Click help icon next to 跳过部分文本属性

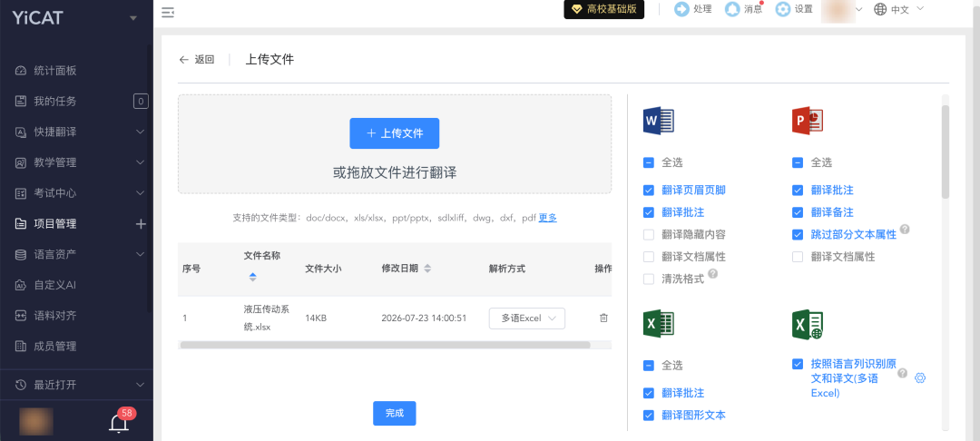905,230
